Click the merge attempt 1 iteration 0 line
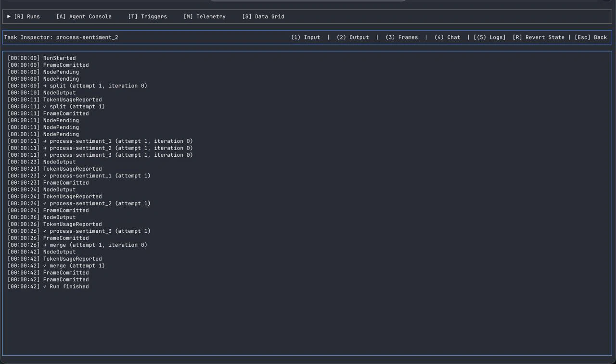The image size is (616, 364). pos(77,245)
